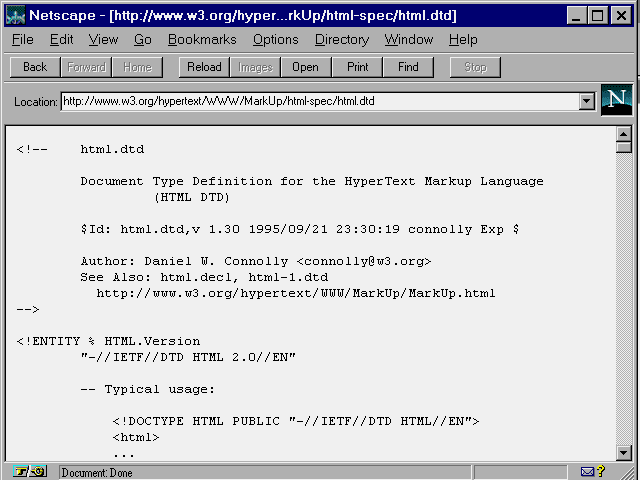
Task: Expand the Location URL history dropdown
Action: [587, 101]
